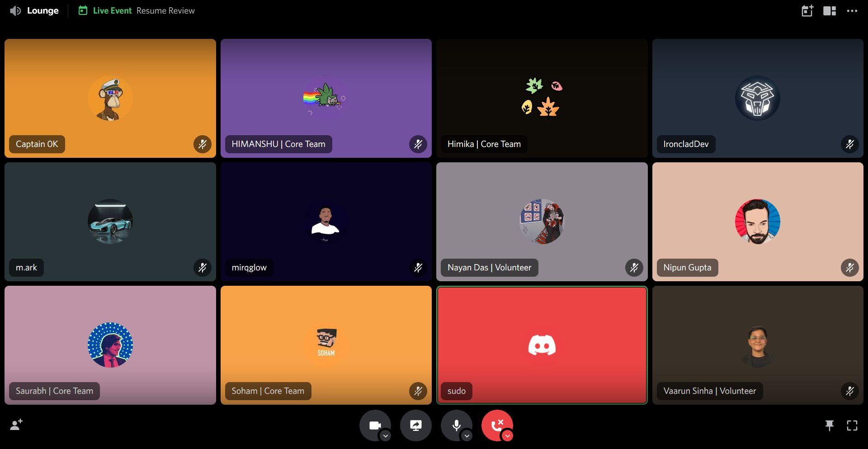The height and width of the screenshot is (449, 868).
Task: Click Vaarun Sinha's muted microphone icon
Action: (x=850, y=391)
